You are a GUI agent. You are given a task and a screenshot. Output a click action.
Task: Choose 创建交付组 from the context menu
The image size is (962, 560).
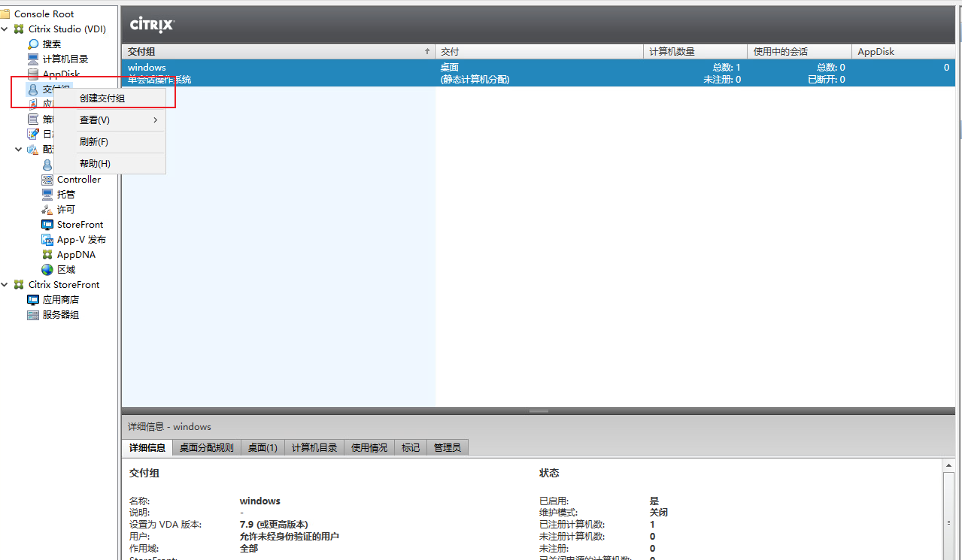tap(102, 98)
